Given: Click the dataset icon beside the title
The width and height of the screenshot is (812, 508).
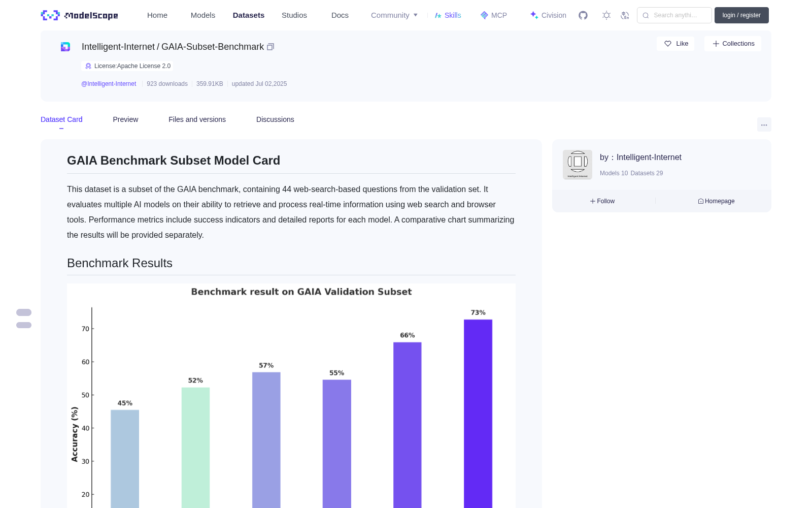Looking at the screenshot, I should tap(65, 47).
